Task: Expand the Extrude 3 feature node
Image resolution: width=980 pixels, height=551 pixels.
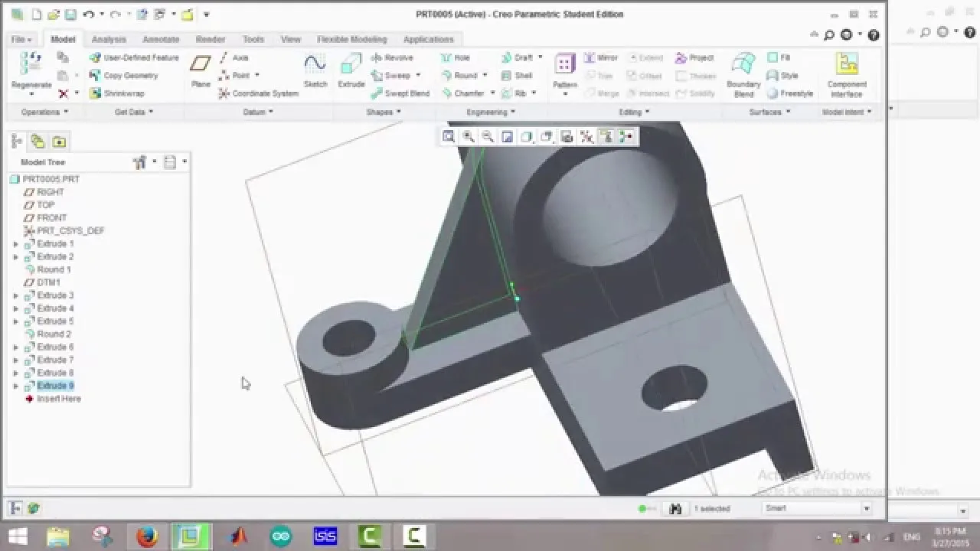Action: [x=16, y=295]
